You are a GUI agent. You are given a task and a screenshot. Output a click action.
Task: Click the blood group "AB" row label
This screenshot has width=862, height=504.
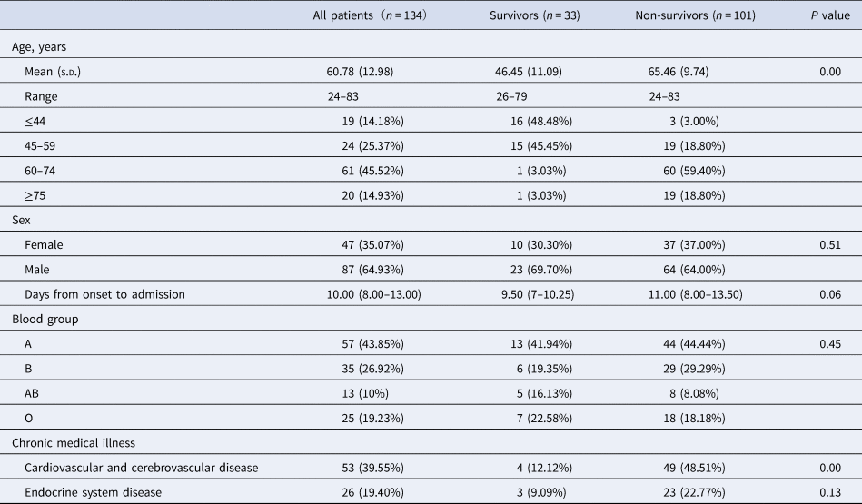35,392
